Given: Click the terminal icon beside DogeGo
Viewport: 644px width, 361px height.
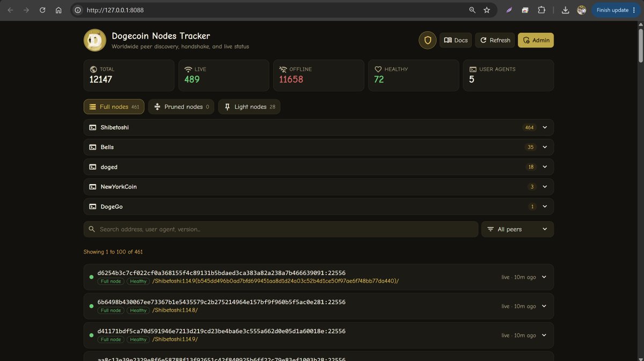Looking at the screenshot, I should (93, 207).
